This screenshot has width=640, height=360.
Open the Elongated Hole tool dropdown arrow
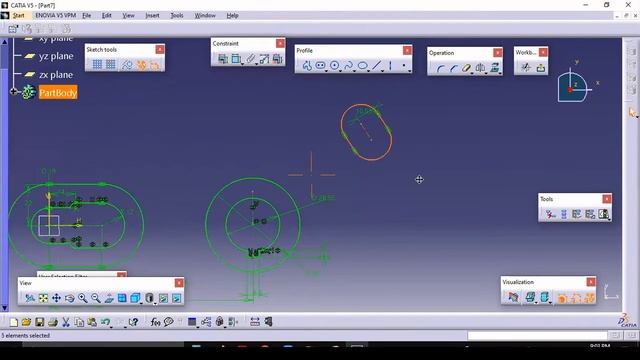[x=326, y=71]
